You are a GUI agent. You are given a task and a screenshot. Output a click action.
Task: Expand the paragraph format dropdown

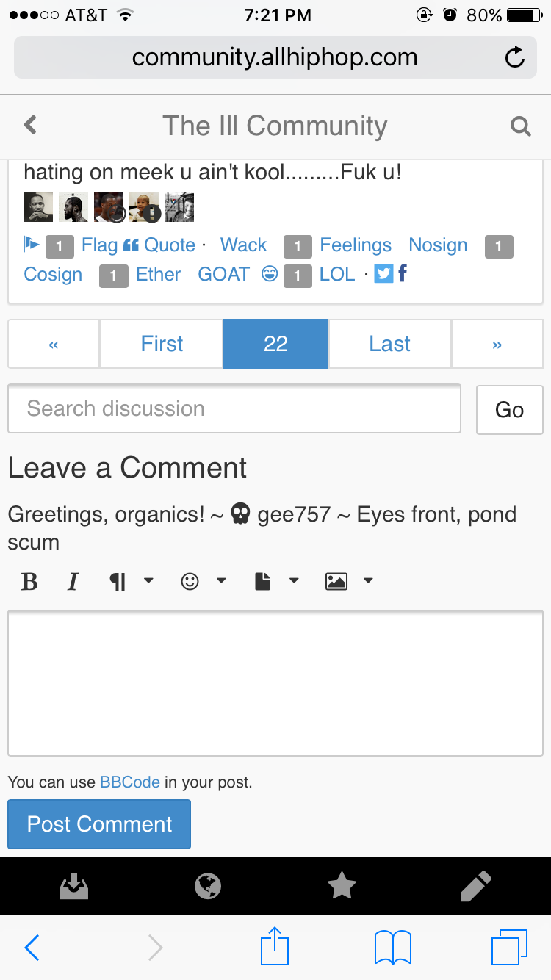click(132, 582)
